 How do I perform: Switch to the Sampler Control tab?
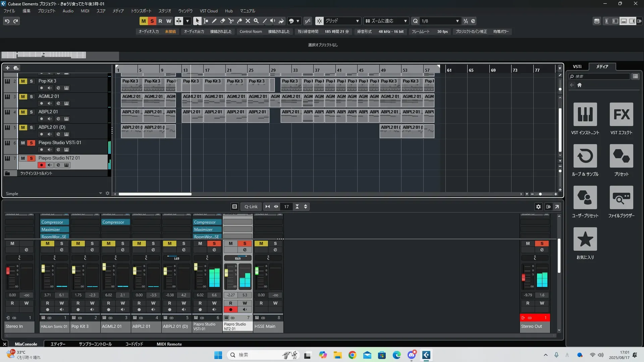click(95, 344)
